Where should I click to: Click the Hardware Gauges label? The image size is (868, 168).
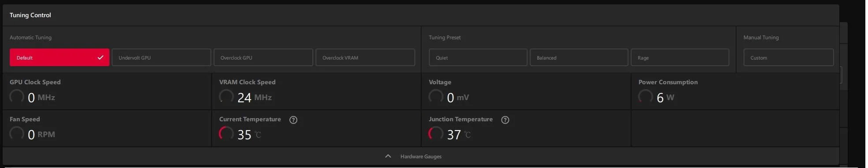click(x=421, y=157)
